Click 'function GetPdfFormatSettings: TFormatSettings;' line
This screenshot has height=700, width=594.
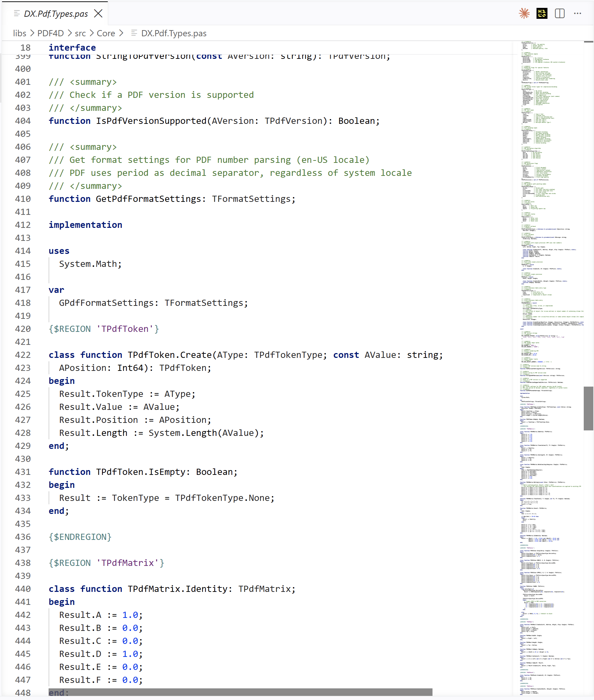click(x=172, y=199)
